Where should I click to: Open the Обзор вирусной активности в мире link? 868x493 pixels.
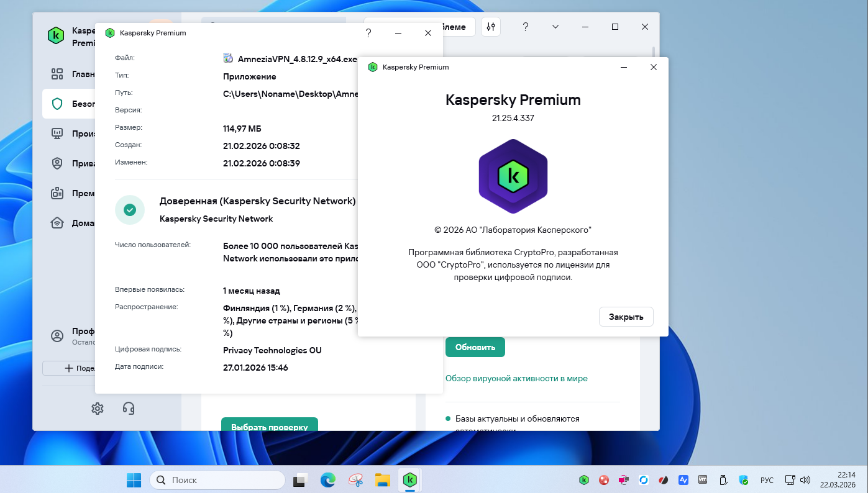(x=516, y=378)
